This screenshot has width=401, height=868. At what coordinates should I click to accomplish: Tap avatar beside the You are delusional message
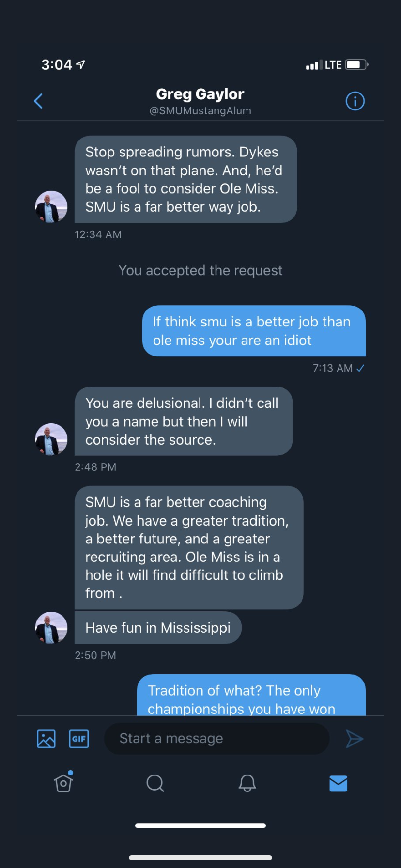click(51, 439)
